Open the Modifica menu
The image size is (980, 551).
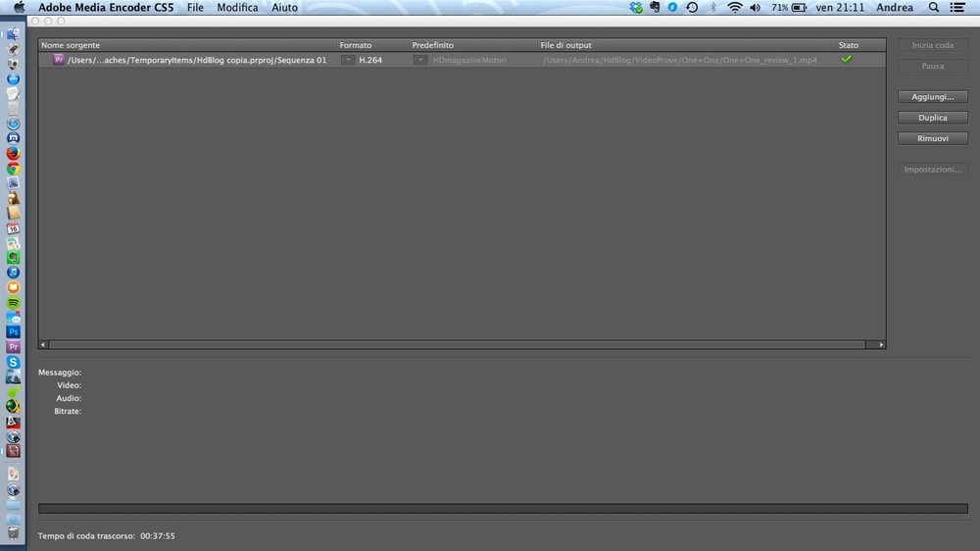[x=237, y=8]
